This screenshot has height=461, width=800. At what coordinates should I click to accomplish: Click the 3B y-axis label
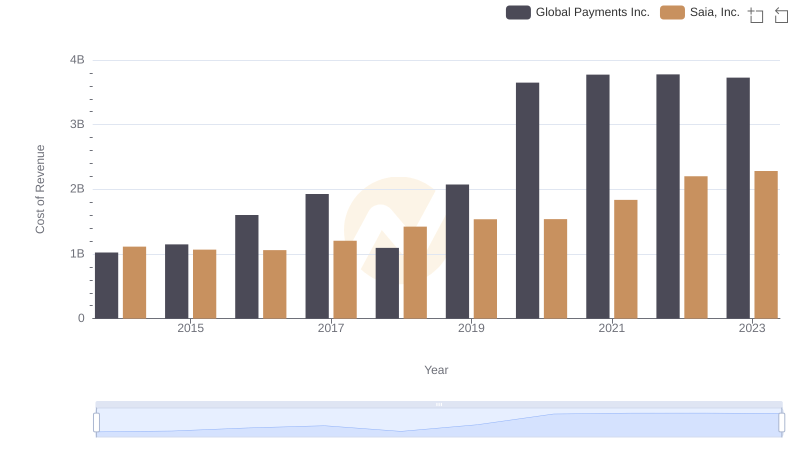(77, 124)
